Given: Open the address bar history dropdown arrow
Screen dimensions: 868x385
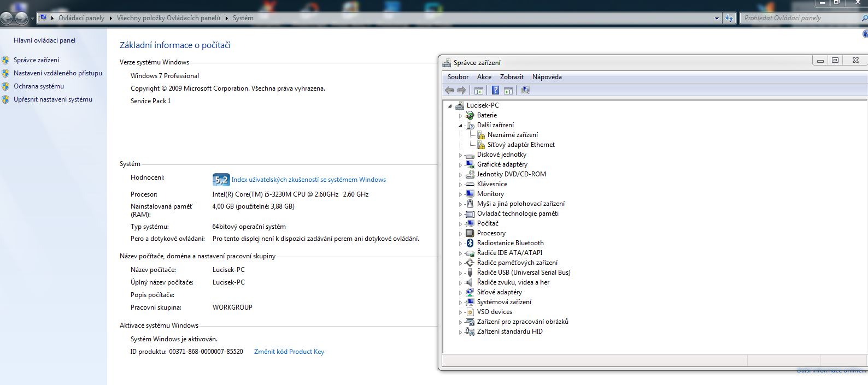Looking at the screenshot, I should 717,18.
